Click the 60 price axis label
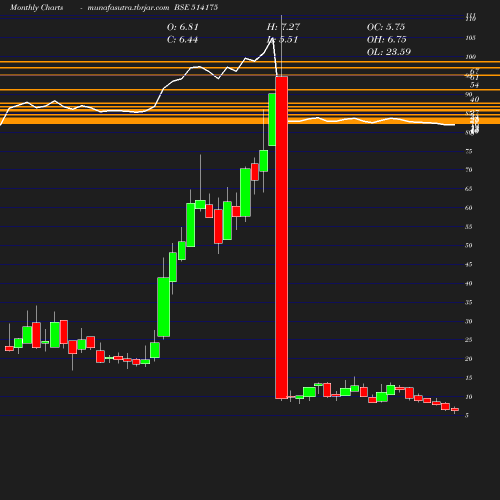Viewport: 500px width, 500px height. (x=469, y=208)
